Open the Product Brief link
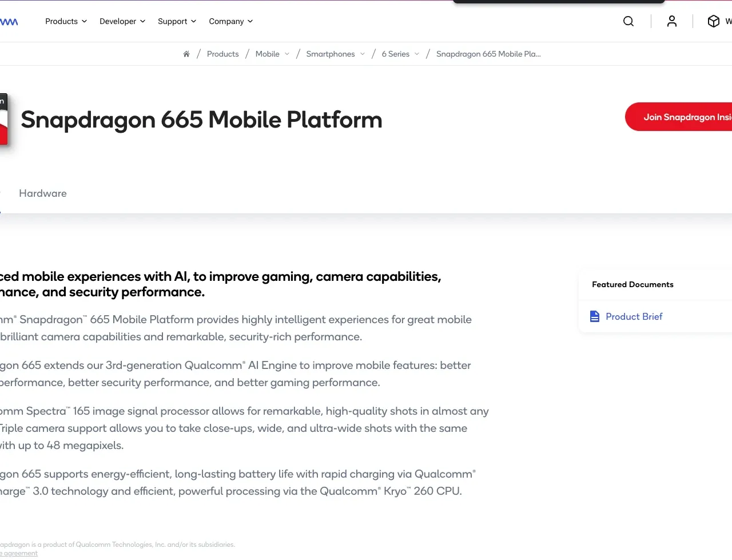 coord(634,316)
